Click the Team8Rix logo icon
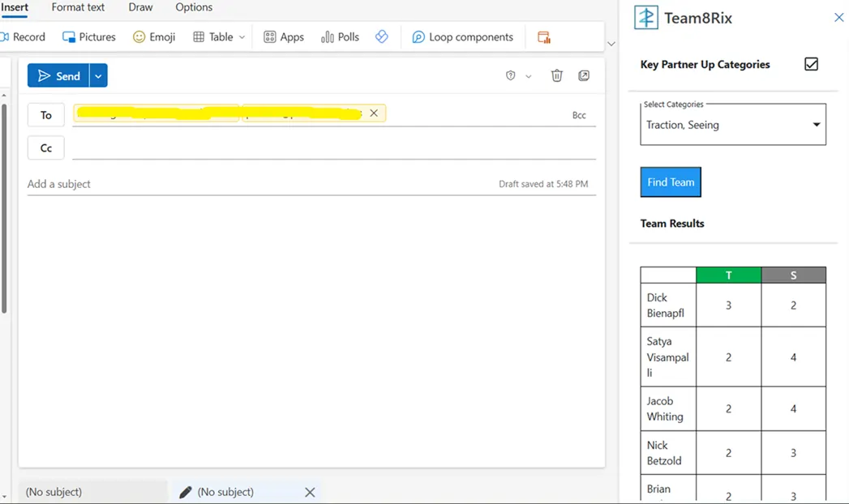The height and width of the screenshot is (504, 849). click(x=646, y=17)
